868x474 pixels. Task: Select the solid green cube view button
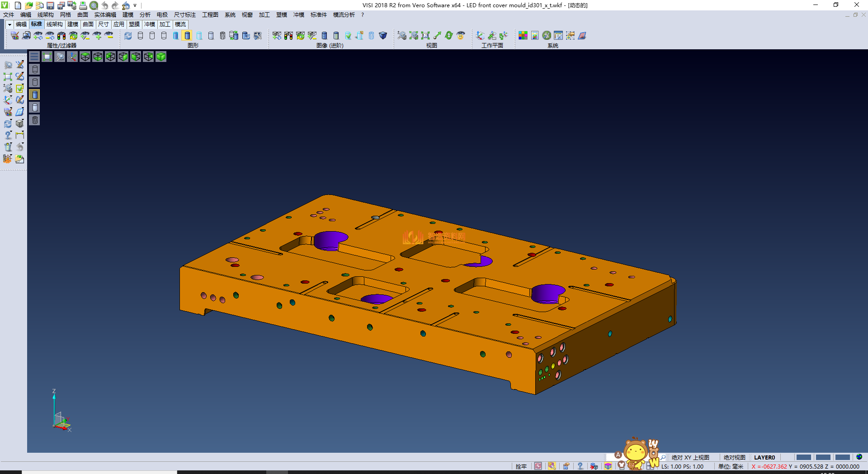(x=161, y=57)
